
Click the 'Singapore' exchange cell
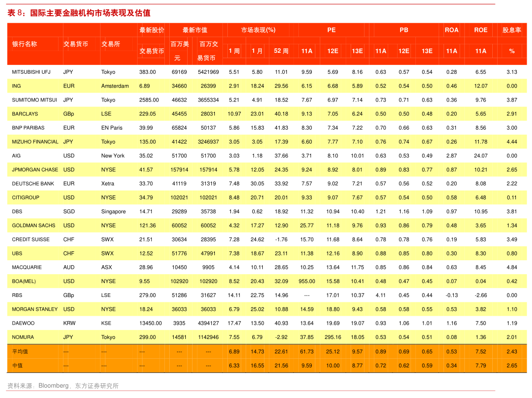tap(113, 211)
